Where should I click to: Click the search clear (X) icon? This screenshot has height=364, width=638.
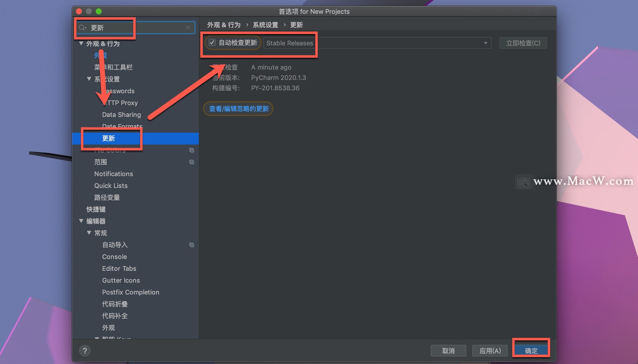click(188, 28)
